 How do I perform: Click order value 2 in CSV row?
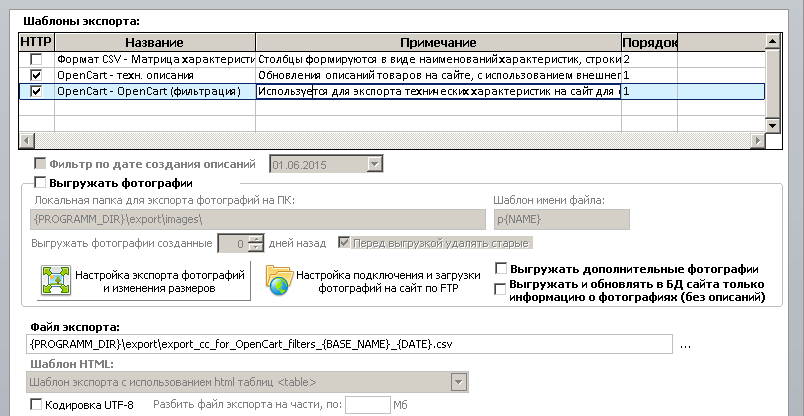650,60
